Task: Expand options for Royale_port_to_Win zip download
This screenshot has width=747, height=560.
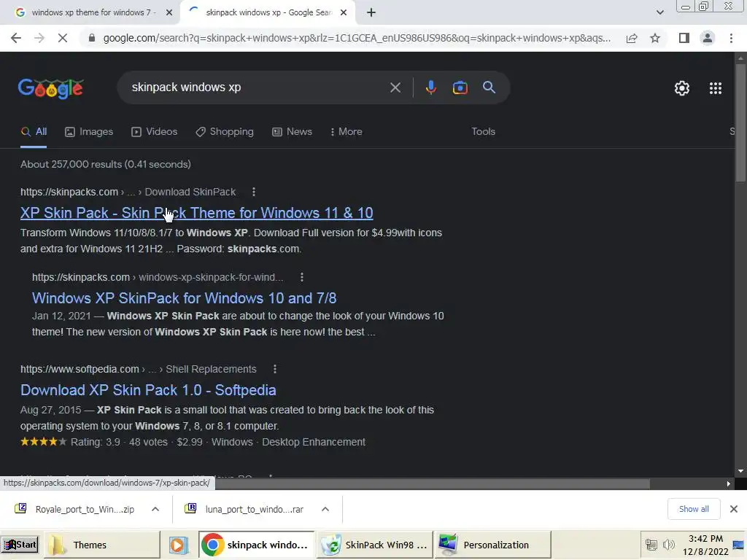Action: click(x=155, y=509)
